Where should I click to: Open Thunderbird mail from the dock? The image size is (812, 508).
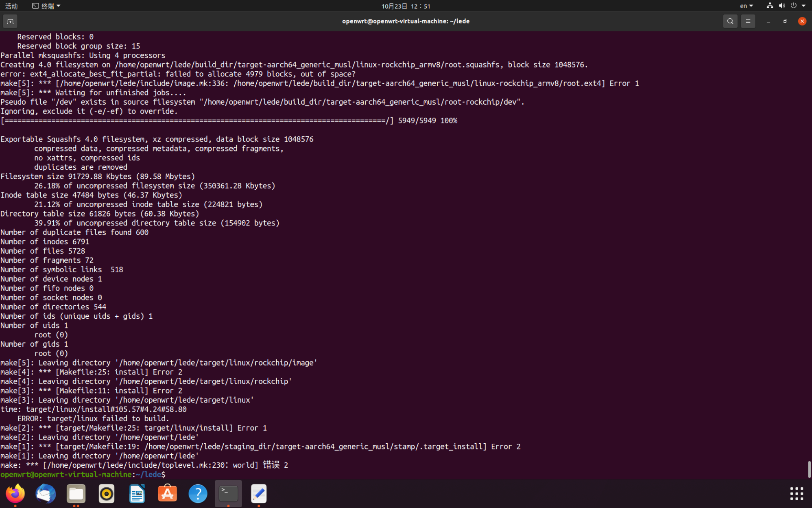[46, 494]
